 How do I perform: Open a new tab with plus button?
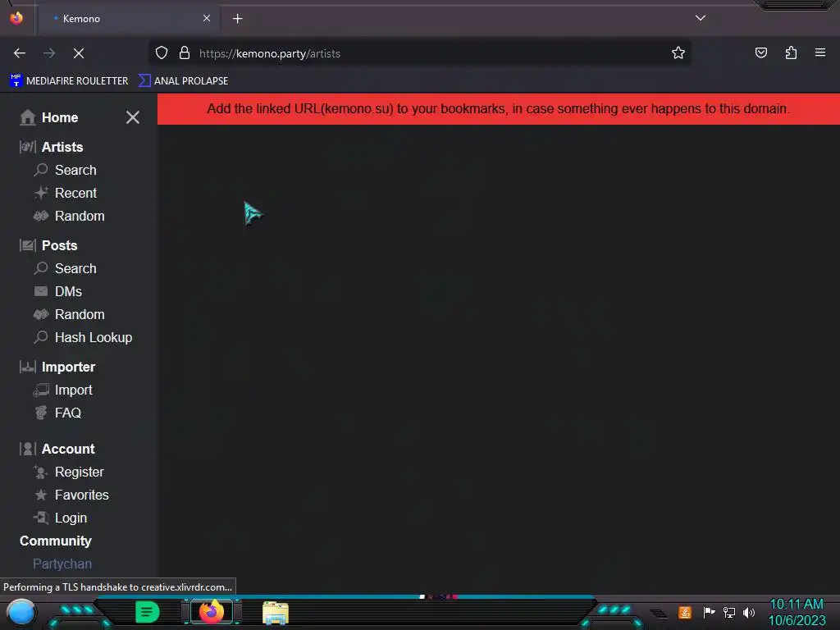pos(237,19)
